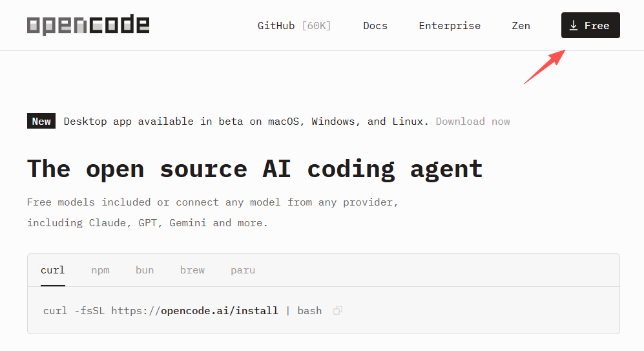Click the download arrow icon beside Free
This screenshot has height=351, width=644.
[x=573, y=26]
